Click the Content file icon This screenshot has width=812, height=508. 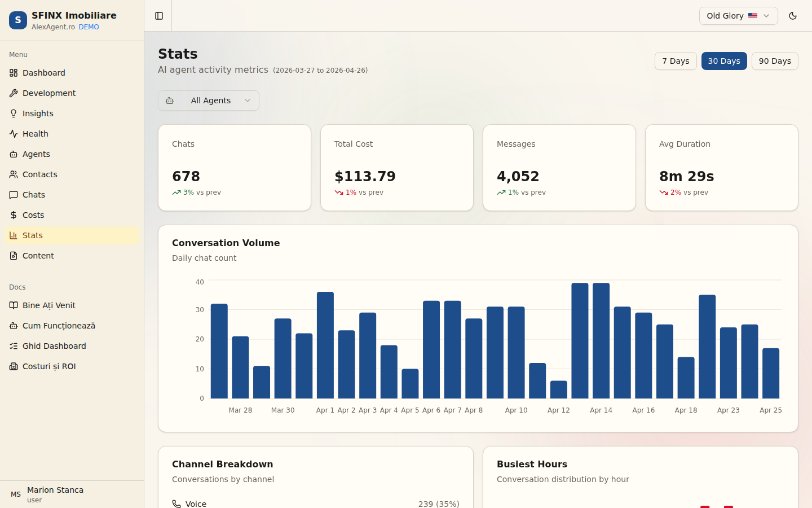point(14,256)
